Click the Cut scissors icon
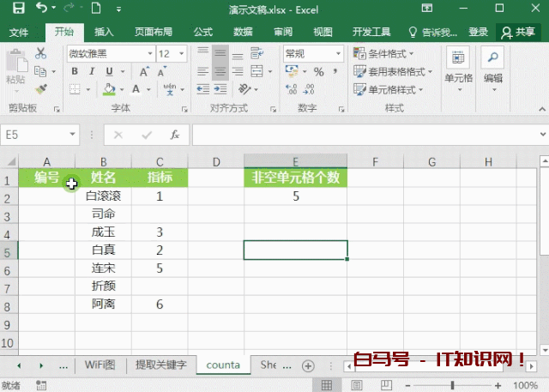 point(40,53)
